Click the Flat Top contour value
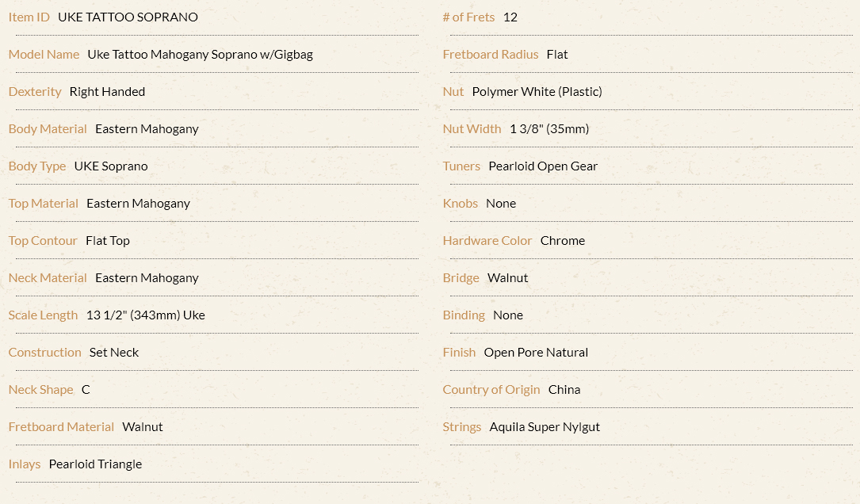Screen dimensions: 860x504 click(108, 241)
